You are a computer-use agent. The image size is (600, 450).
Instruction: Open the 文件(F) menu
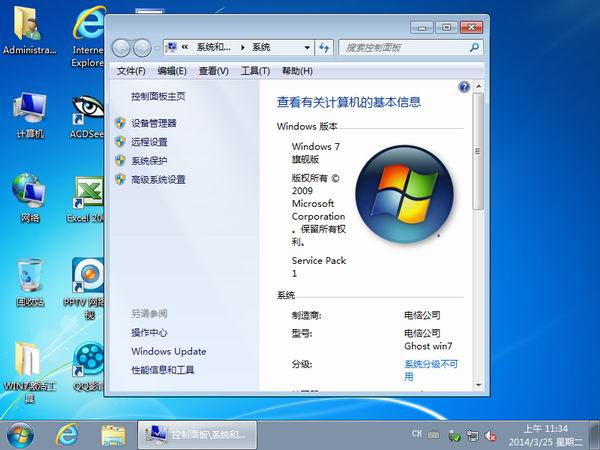(x=131, y=71)
